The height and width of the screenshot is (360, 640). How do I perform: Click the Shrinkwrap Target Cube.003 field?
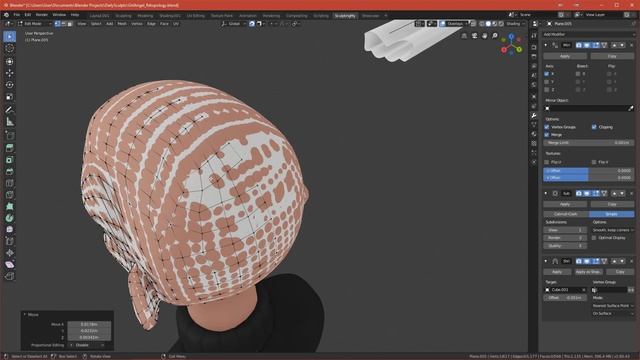pyautogui.click(x=566, y=290)
